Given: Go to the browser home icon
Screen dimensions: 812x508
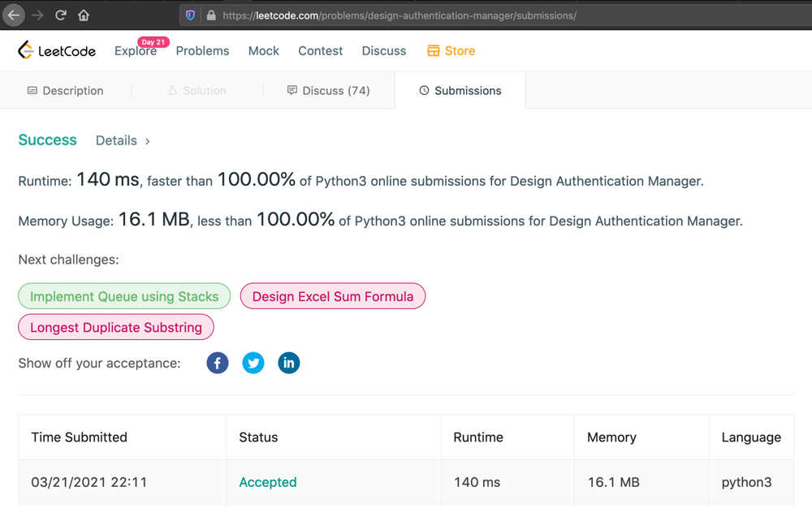Looking at the screenshot, I should (84, 15).
